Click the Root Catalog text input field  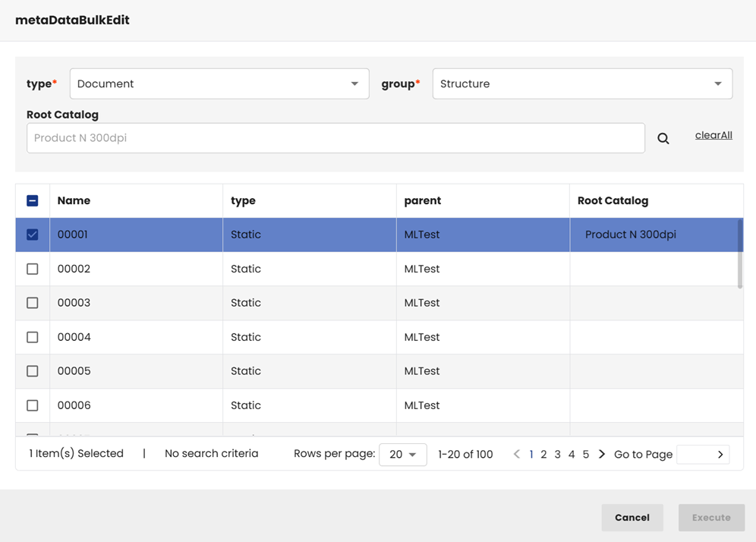tap(335, 138)
